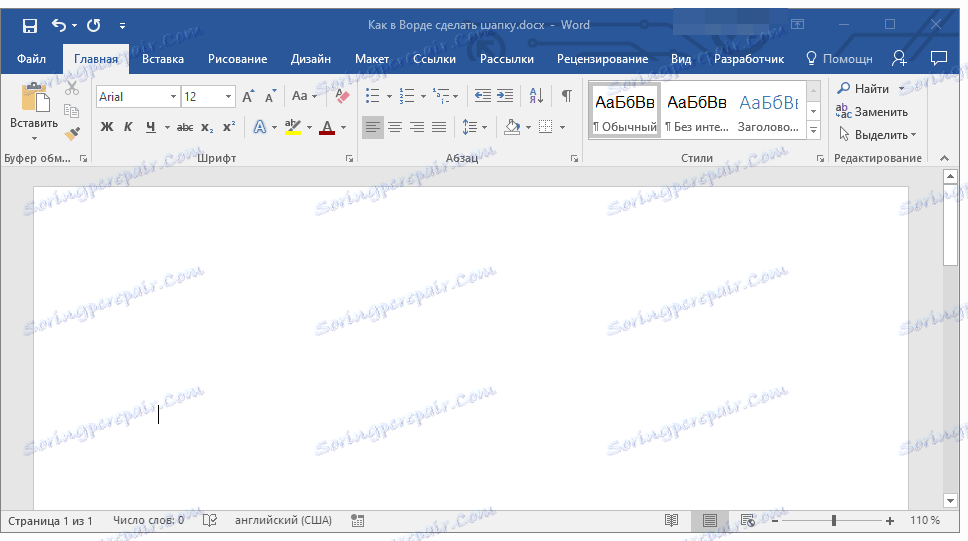Apply a numbered list
The width and height of the screenshot is (968, 541).
pyautogui.click(x=406, y=96)
